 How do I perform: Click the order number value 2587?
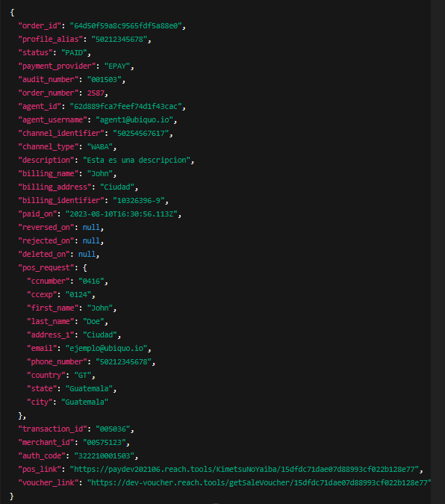point(96,93)
